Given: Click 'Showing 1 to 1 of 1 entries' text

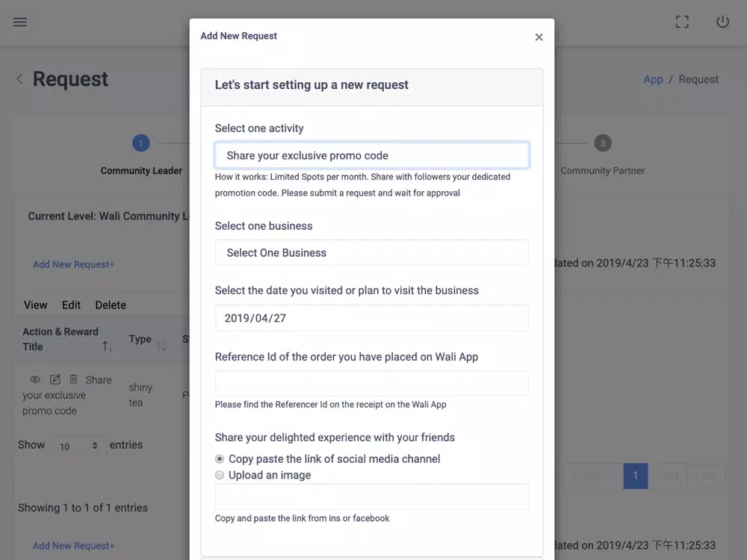Looking at the screenshot, I should click(83, 508).
